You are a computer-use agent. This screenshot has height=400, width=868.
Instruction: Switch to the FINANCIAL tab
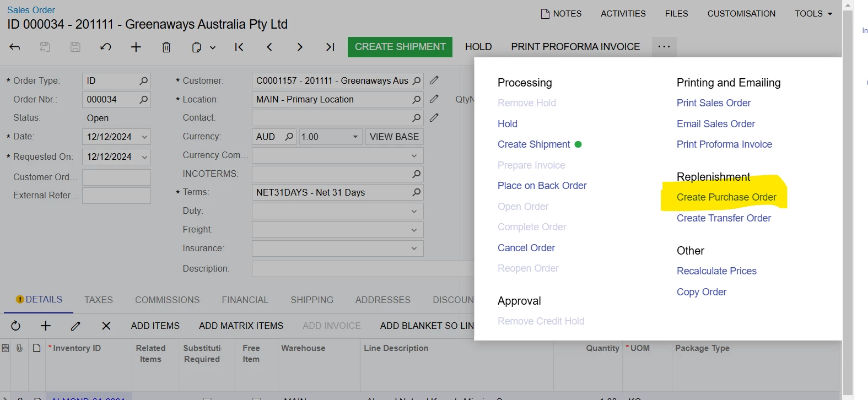tap(245, 300)
